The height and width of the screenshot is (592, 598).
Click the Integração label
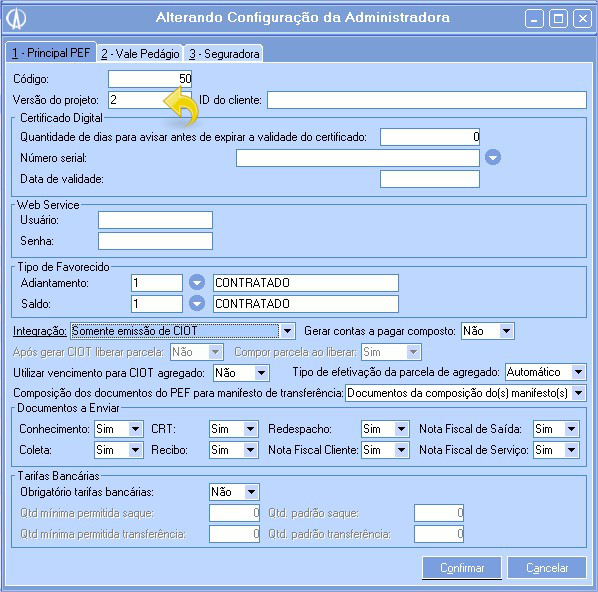[x=40, y=331]
